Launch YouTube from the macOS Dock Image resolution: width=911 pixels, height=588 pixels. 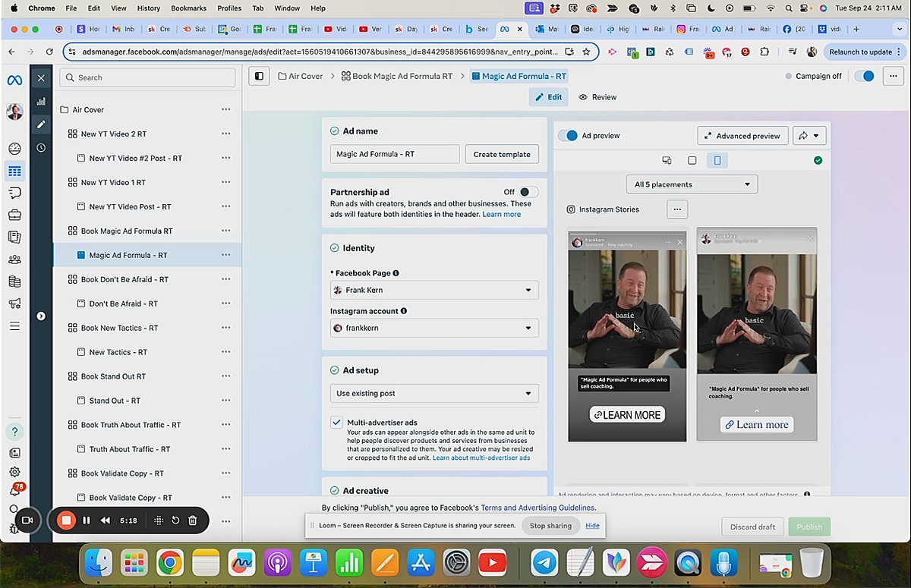pyautogui.click(x=492, y=563)
